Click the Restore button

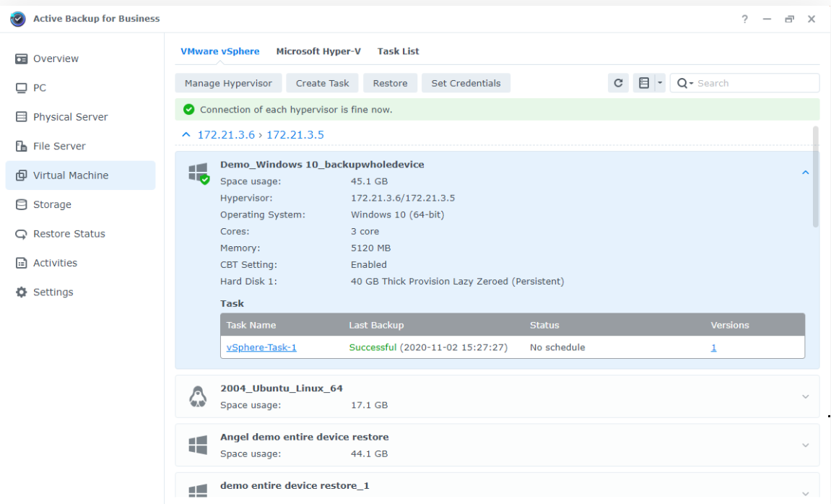390,83
